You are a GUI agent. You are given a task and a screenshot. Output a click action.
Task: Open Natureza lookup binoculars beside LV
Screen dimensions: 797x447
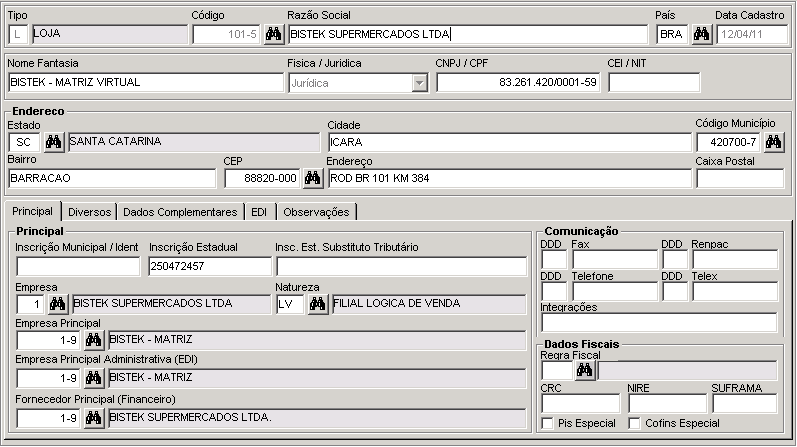coord(318,304)
